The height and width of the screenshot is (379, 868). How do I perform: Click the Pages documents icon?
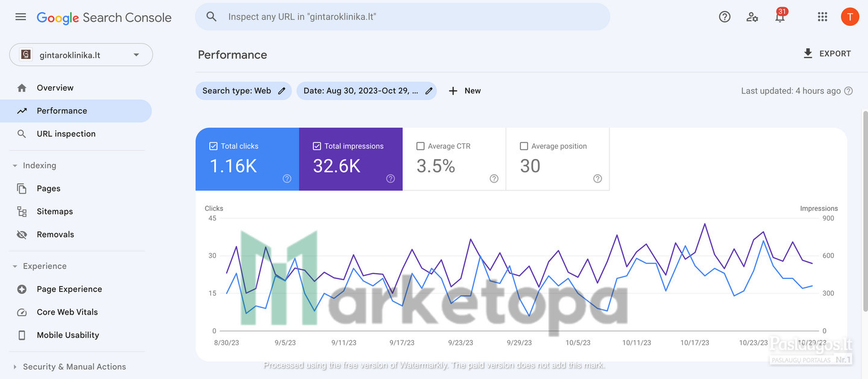point(22,189)
